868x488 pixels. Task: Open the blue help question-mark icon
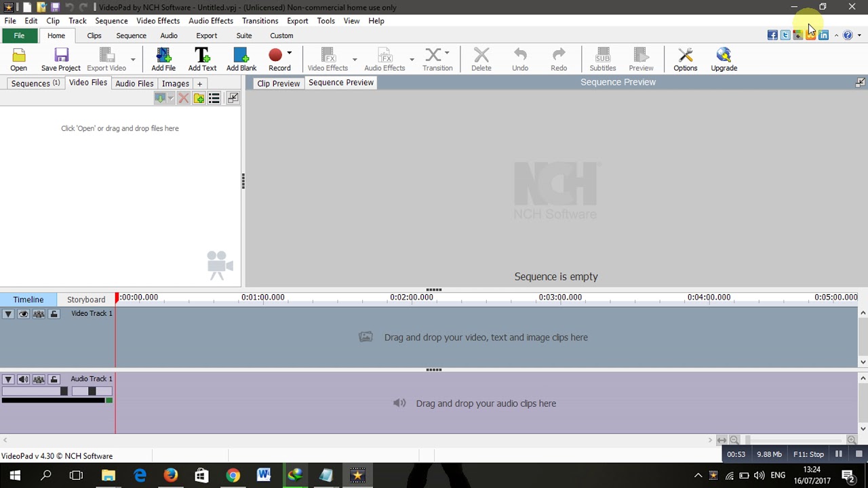click(x=848, y=35)
